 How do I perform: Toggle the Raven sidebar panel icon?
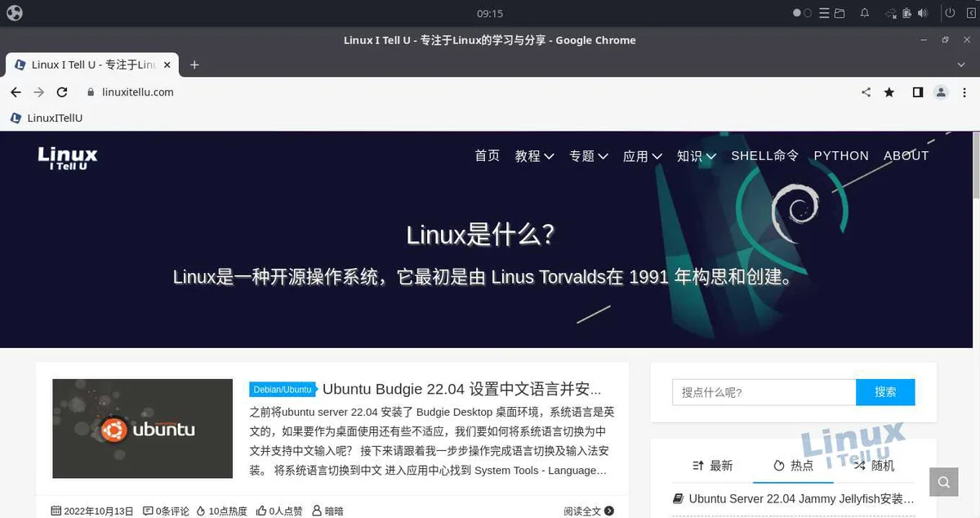pos(971,13)
